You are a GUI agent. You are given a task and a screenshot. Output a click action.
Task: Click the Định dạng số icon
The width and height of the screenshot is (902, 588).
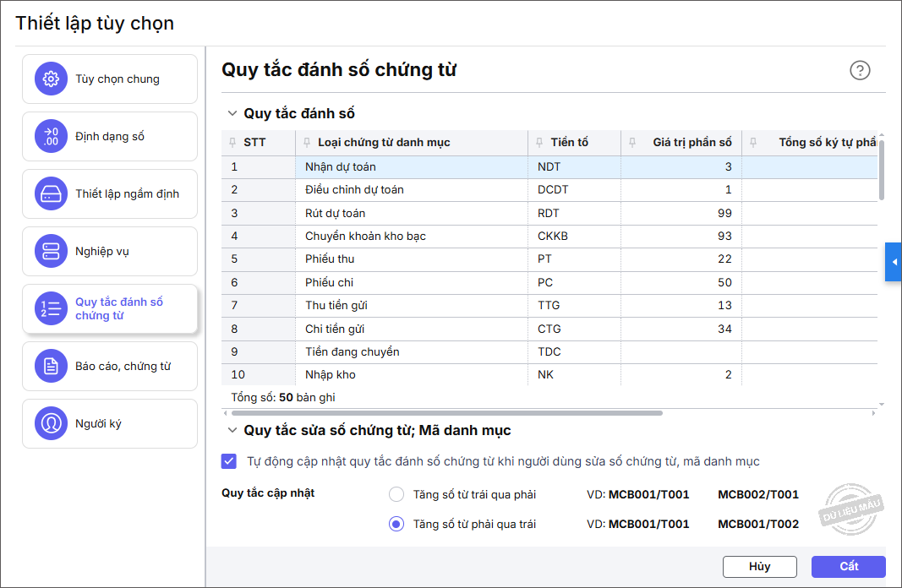tap(51, 137)
